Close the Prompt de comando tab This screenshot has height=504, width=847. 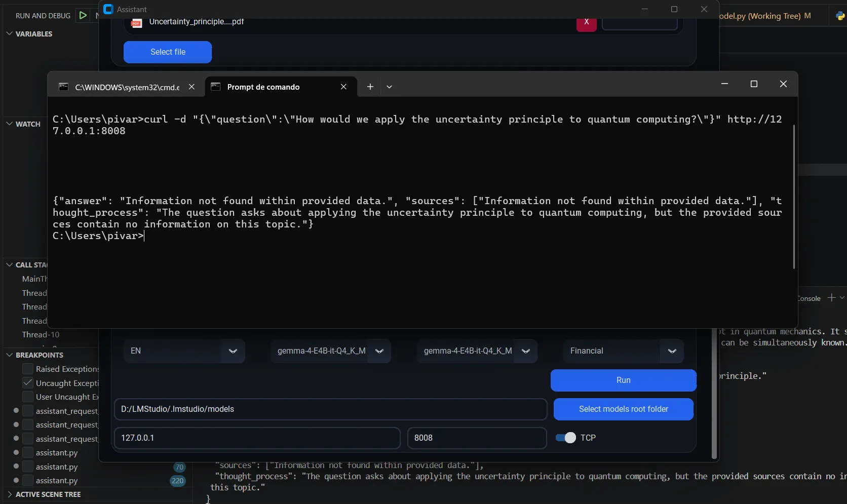click(343, 87)
